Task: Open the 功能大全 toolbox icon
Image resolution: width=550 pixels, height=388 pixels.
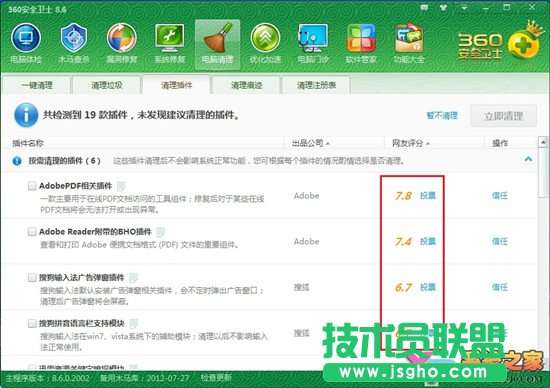Action: click(409, 43)
